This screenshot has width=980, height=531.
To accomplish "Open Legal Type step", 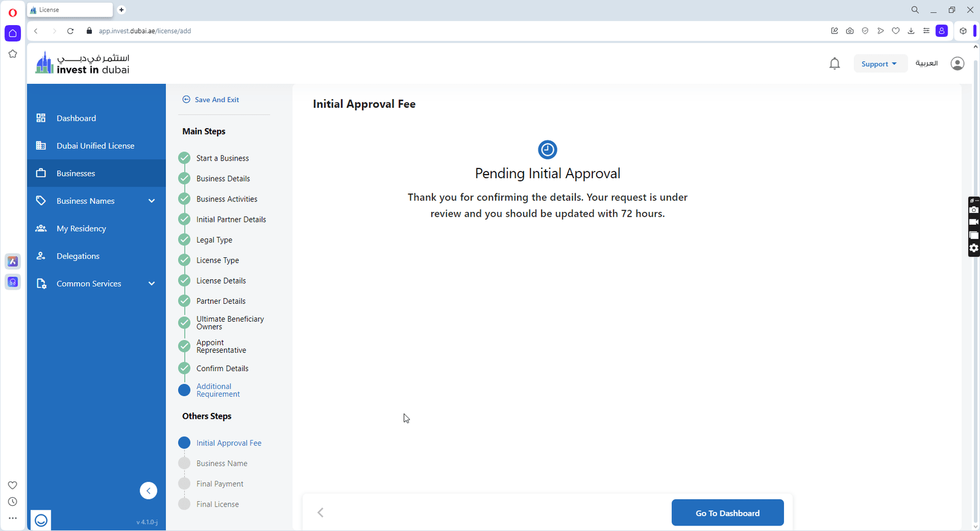I will 214,240.
